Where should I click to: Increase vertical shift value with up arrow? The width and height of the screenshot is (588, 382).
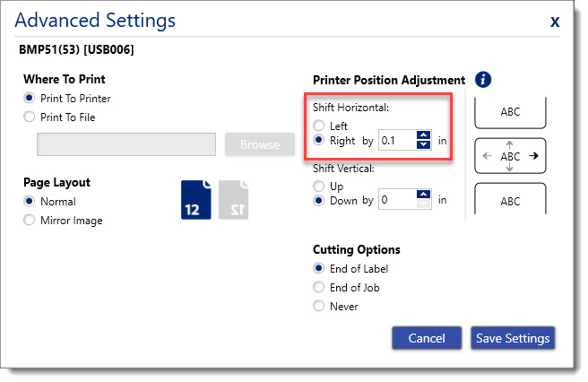click(423, 195)
